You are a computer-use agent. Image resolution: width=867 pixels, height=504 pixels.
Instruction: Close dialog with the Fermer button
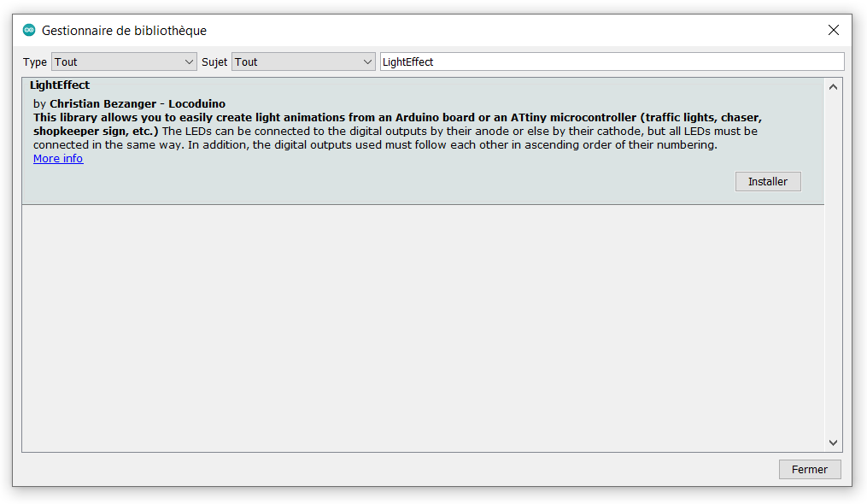810,469
